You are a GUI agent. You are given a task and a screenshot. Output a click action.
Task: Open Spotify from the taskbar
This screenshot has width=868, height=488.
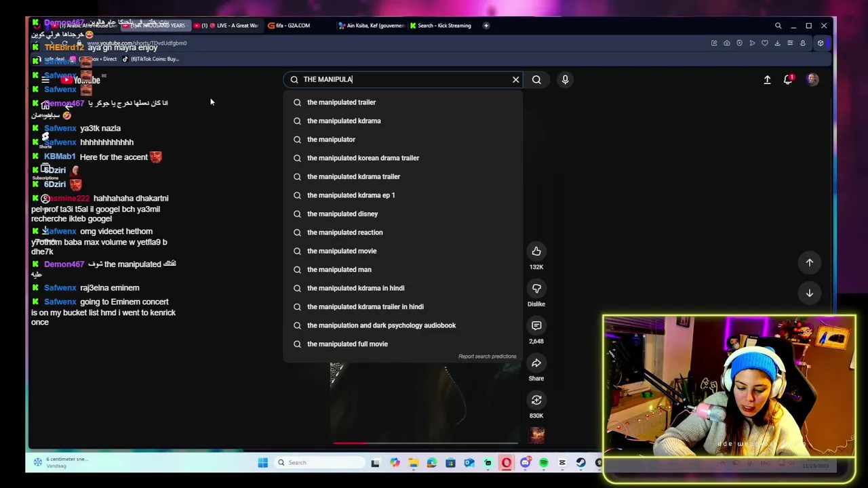544,463
